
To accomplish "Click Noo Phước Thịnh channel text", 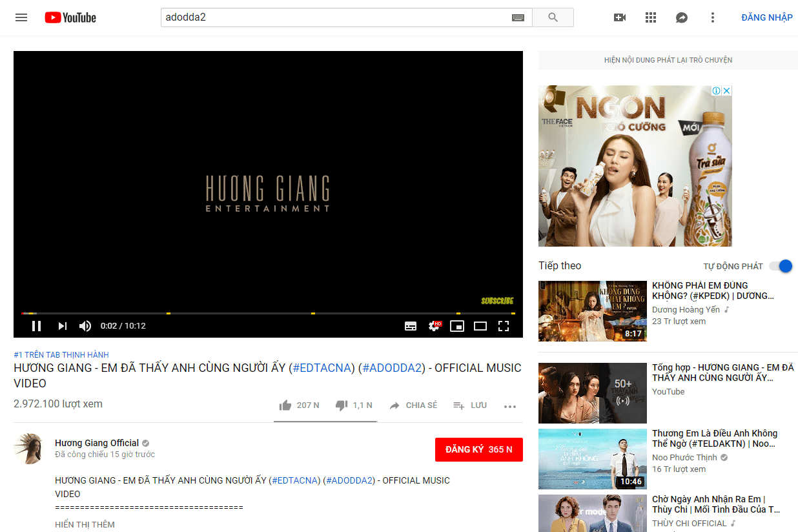I will click(x=684, y=458).
